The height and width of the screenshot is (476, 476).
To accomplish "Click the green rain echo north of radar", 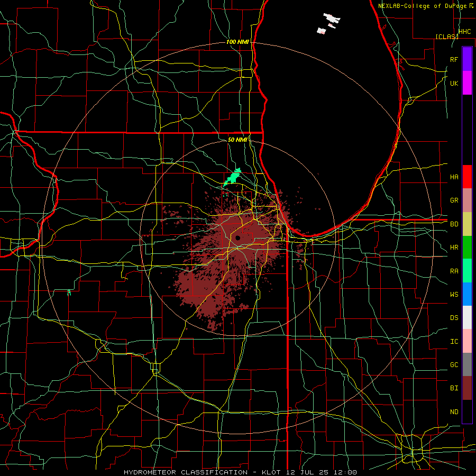I will point(233,177).
